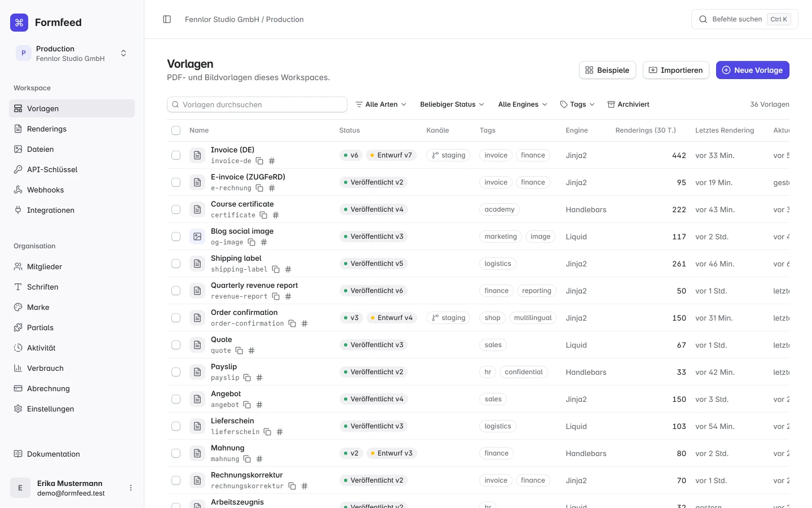This screenshot has width=812, height=508.
Task: Click the hash icon next to lieferschein
Action: tap(280, 432)
